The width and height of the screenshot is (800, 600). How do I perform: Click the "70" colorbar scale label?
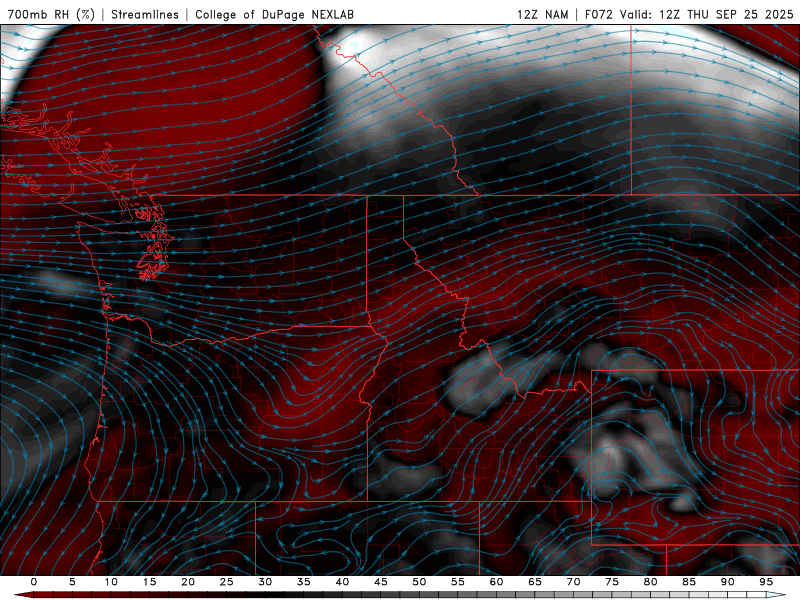pyautogui.click(x=573, y=582)
